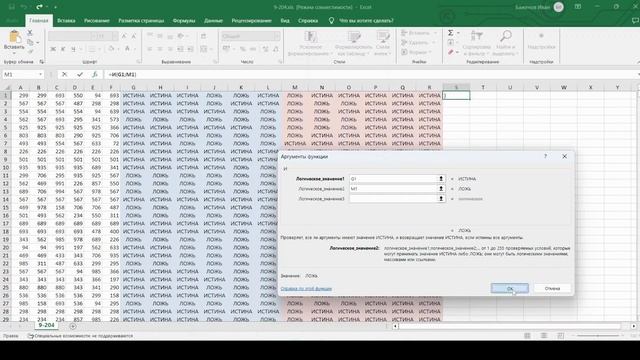Toggle italic formatting (К)
This screenshot has width=640, height=360.
tap(63, 49)
